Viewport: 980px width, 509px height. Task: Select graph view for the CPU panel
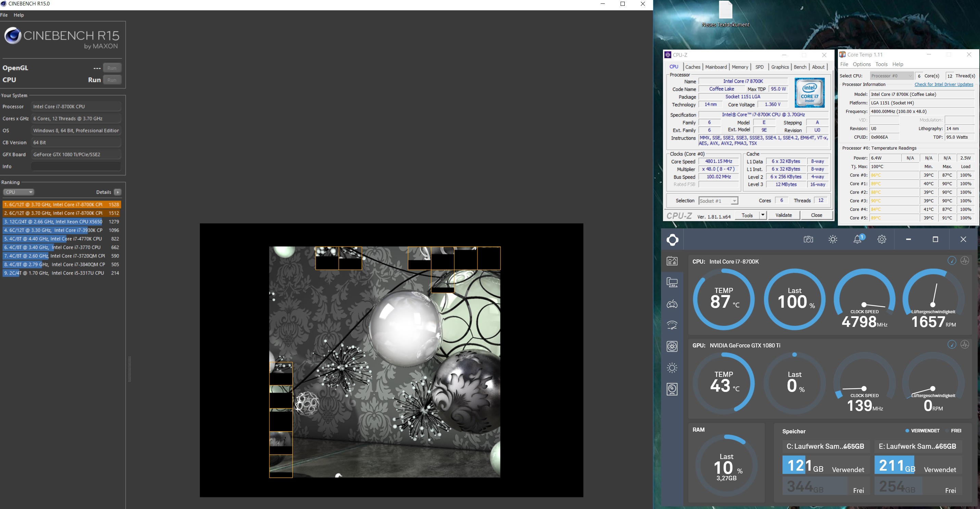(965, 260)
